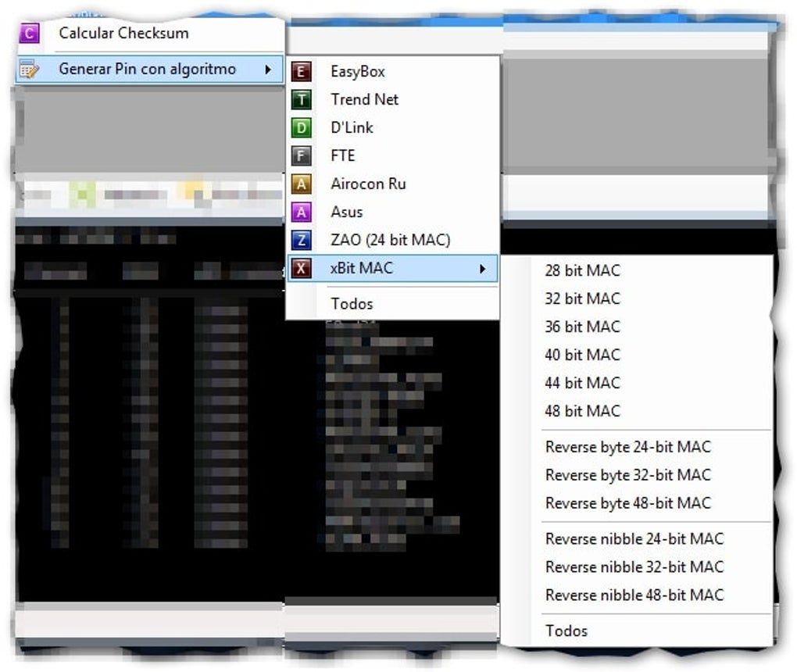Viewport: 797px width, 672px height.
Task: Choose Reverse byte 24-bit MAC
Action: (638, 447)
